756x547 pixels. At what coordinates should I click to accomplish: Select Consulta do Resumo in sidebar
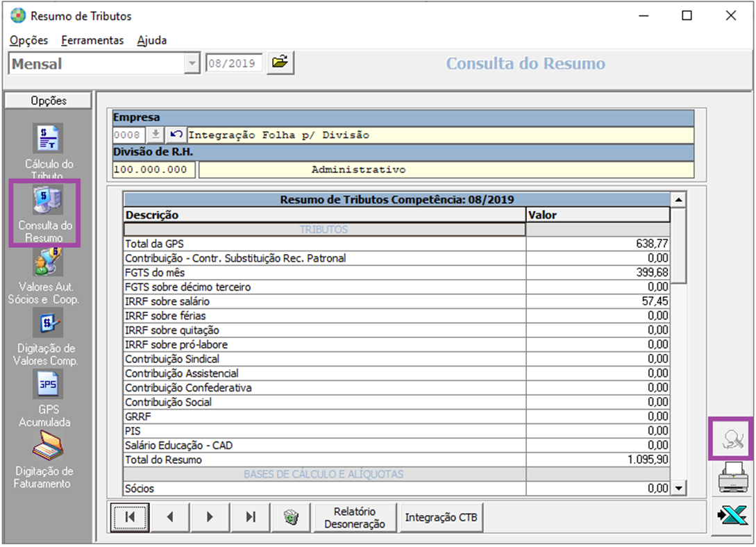[x=45, y=213]
